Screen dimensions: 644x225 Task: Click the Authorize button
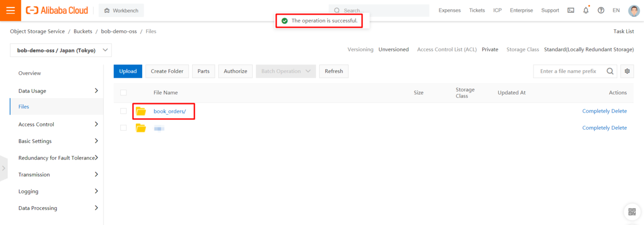pos(235,71)
